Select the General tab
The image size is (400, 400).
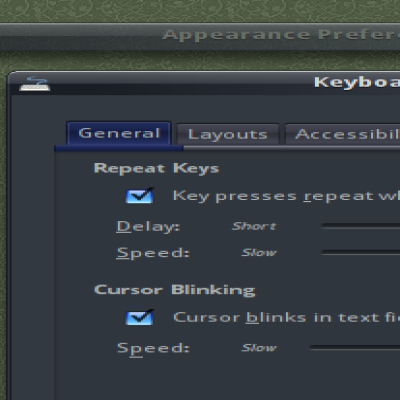119,133
